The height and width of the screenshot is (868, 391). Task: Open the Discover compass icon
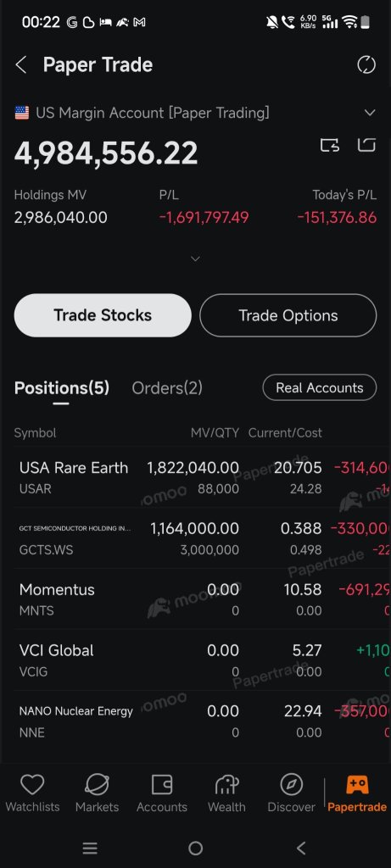pos(291,784)
